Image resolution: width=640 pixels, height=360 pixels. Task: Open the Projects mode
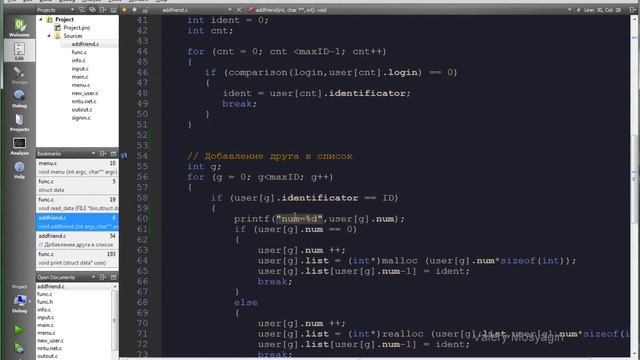click(19, 122)
